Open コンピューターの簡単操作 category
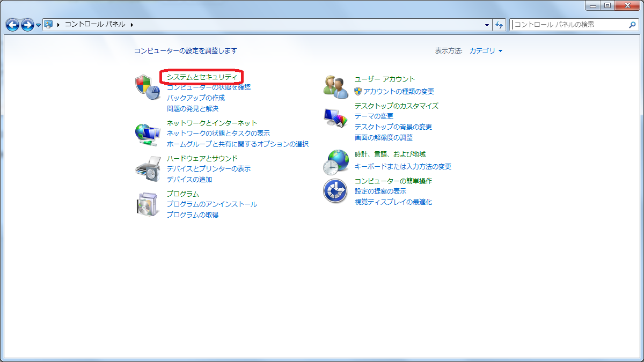The width and height of the screenshot is (644, 362). point(393,181)
